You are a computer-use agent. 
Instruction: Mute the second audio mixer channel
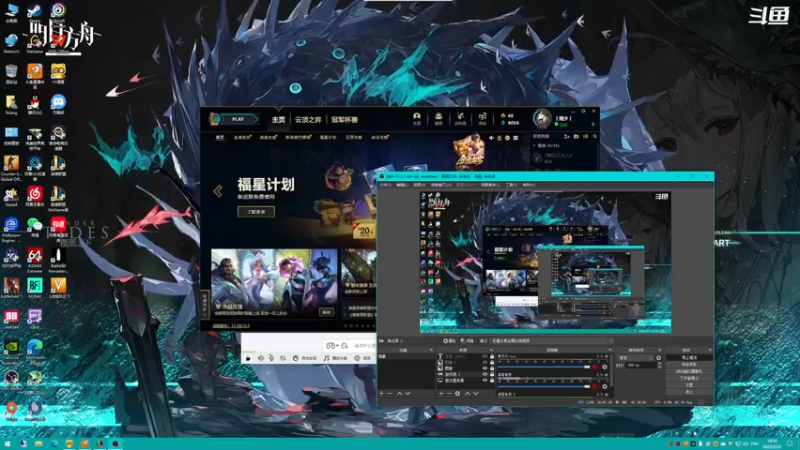[596, 386]
